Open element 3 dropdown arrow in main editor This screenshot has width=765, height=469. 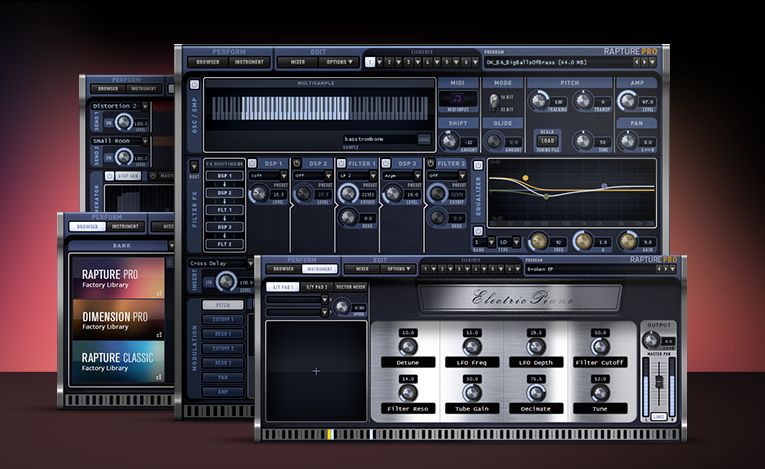(x=418, y=62)
